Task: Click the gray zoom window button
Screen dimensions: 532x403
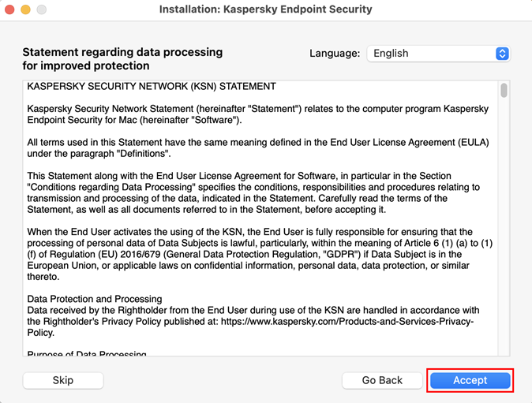Action: [x=42, y=9]
